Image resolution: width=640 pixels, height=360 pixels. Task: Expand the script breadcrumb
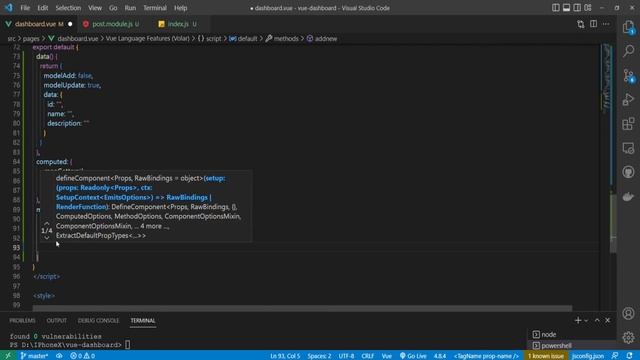pyautogui.click(x=213, y=39)
